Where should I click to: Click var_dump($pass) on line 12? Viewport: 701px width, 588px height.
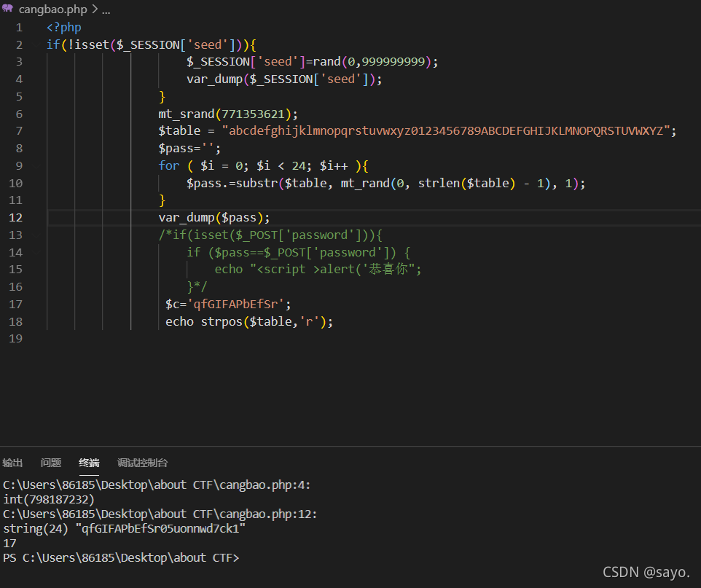point(214,218)
